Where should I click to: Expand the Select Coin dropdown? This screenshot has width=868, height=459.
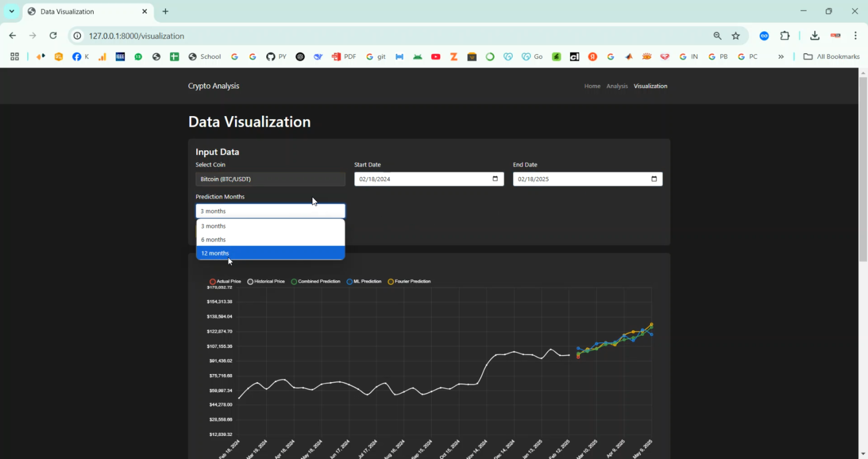click(270, 179)
